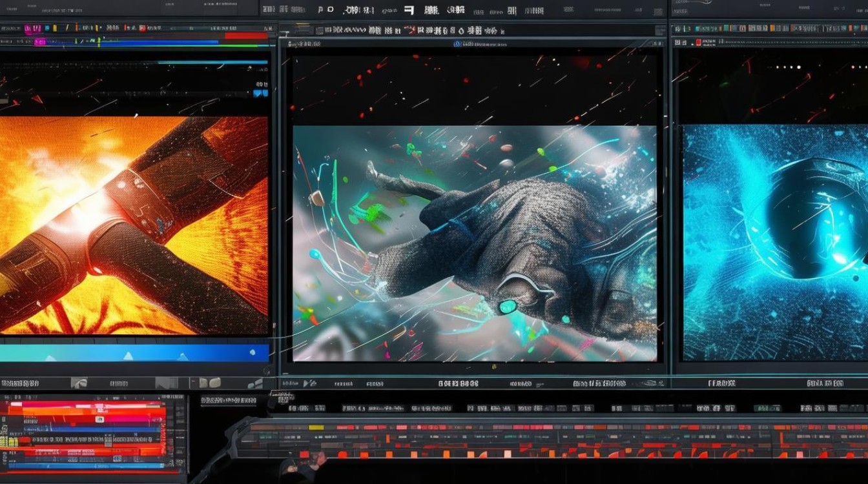Click the blue circular icon above the center preview
The width and height of the screenshot is (868, 484).
pyautogui.click(x=457, y=44)
